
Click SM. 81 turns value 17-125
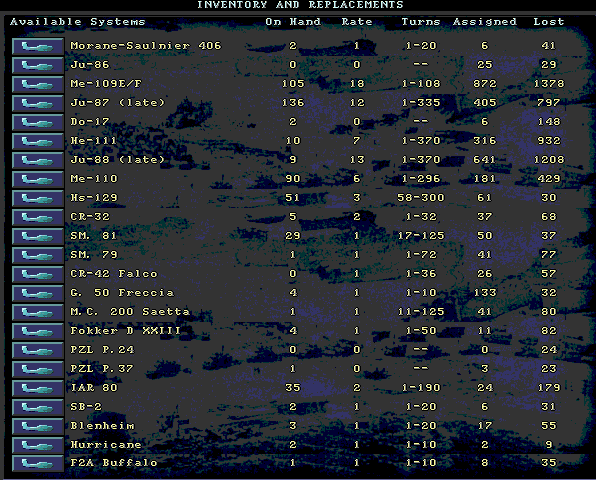point(421,236)
